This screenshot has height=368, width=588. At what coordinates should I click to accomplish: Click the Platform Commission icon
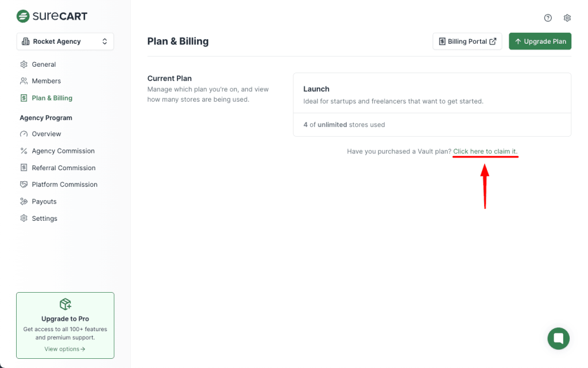point(24,185)
